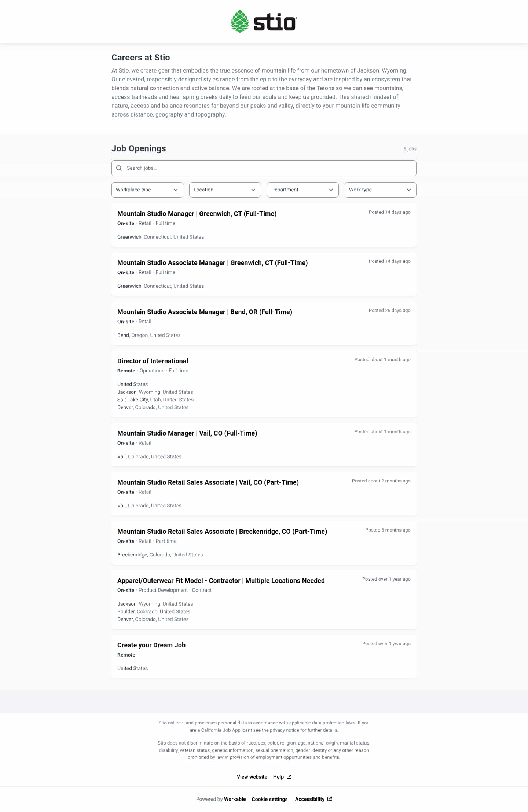Click the Stio pinecone logo
Image resolution: width=528 pixels, height=812 pixels.
[240, 21]
